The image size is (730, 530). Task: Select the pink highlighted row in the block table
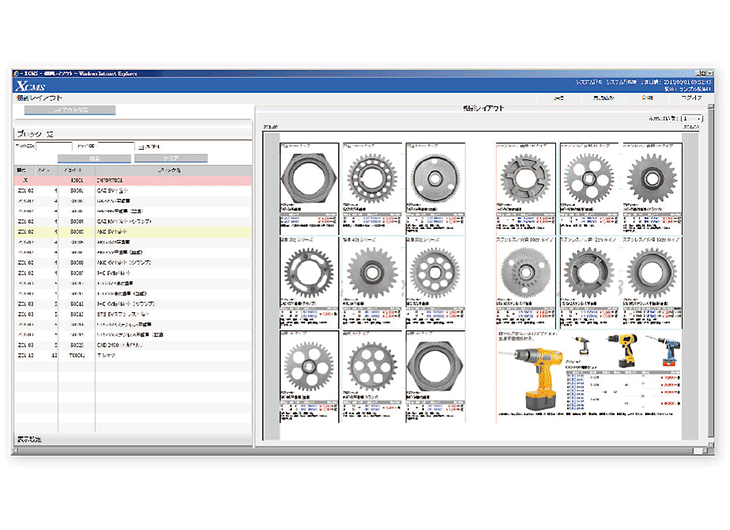[133, 180]
